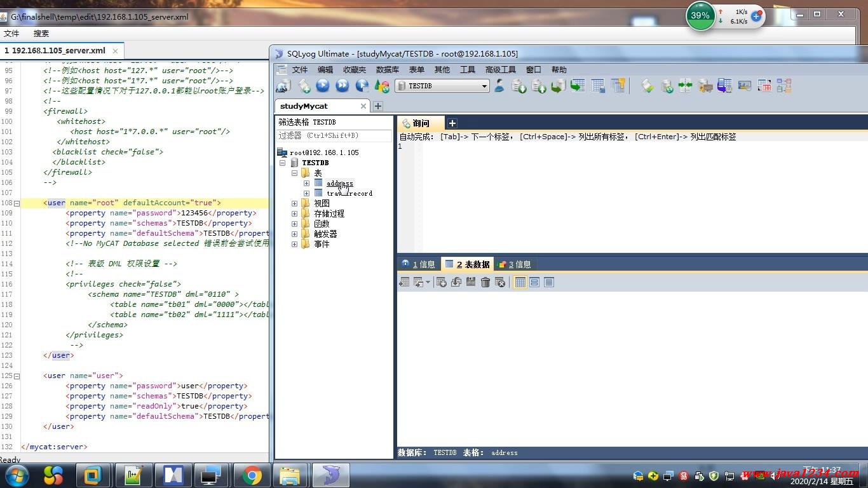868x488 pixels.
Task: Click the new query editor icon
Action: point(304,86)
